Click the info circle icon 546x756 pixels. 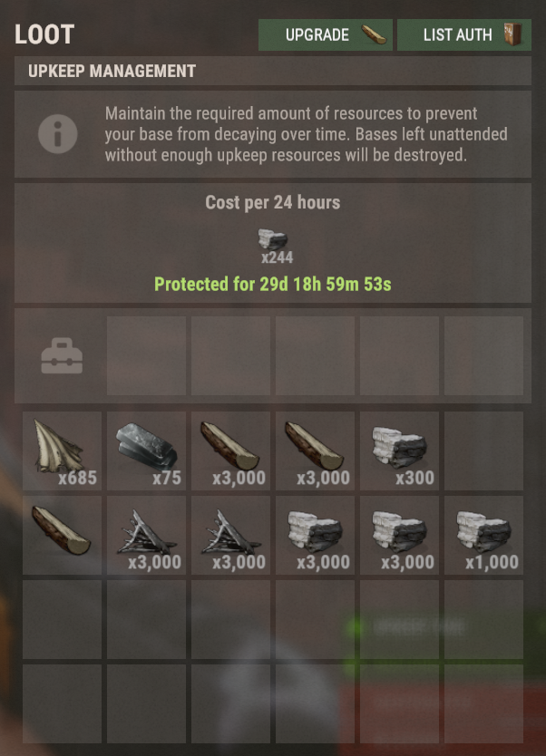58,134
